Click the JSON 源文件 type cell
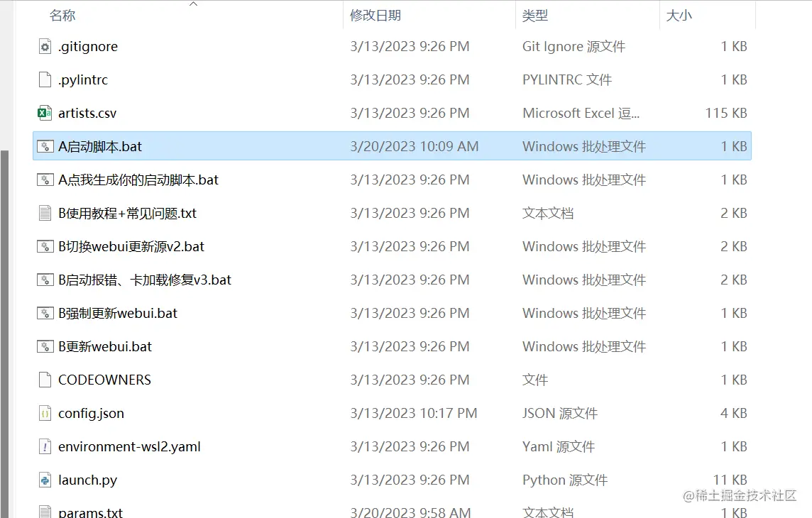 (x=560, y=414)
